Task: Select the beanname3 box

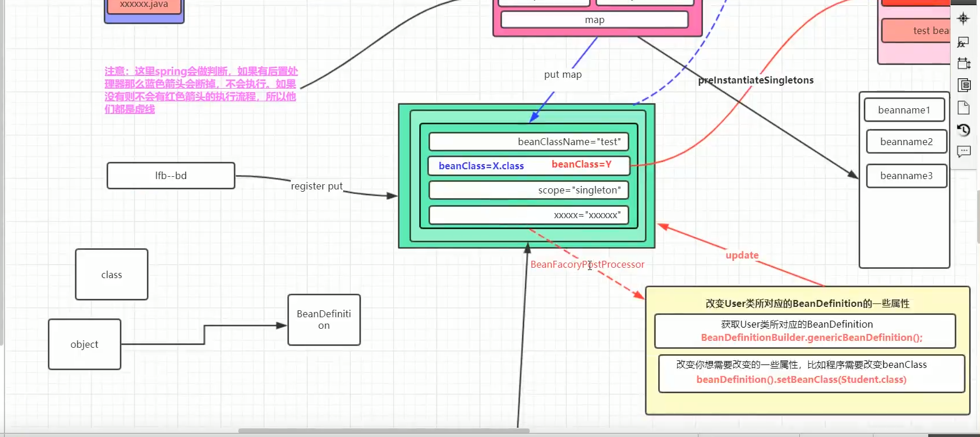Action: (x=906, y=176)
